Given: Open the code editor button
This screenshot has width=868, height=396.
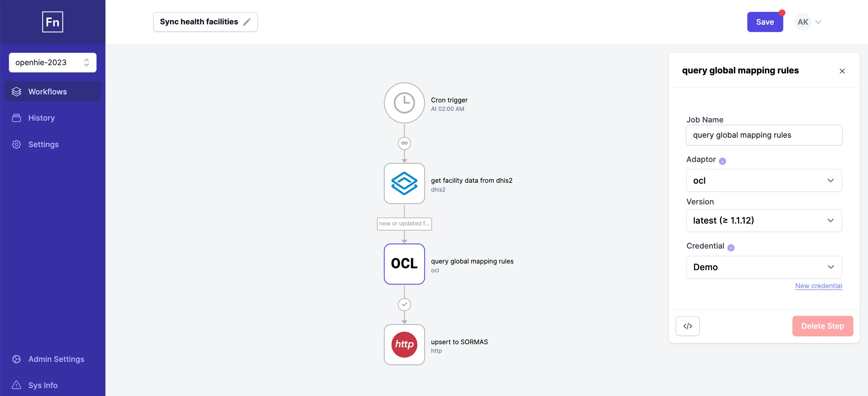Looking at the screenshot, I should tap(687, 326).
